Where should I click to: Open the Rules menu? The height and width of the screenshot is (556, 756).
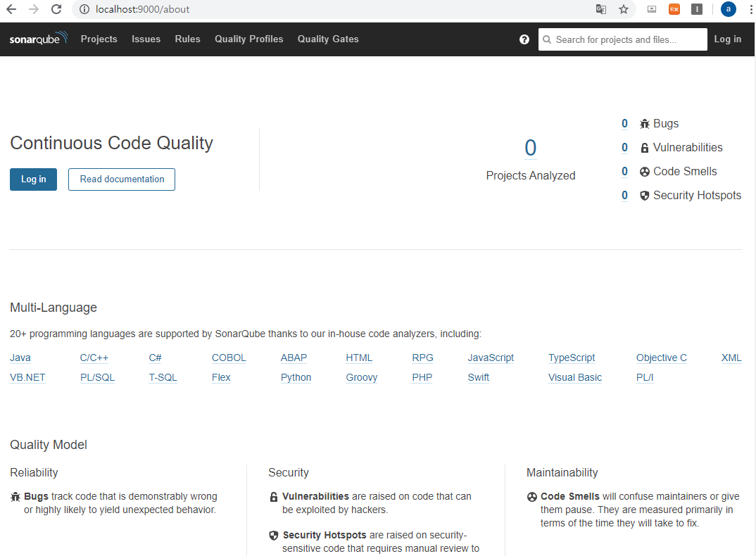point(187,39)
